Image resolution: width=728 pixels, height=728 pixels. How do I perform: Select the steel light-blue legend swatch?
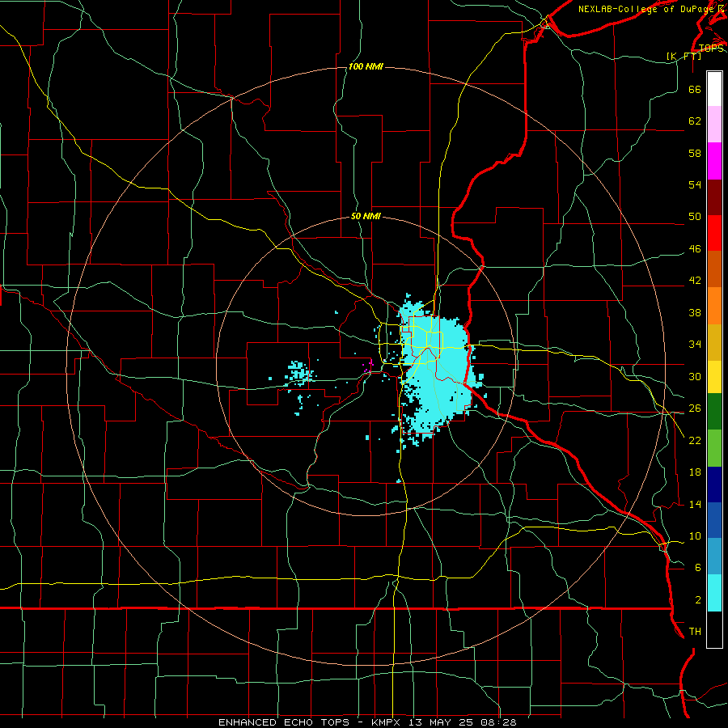pyautogui.click(x=714, y=557)
